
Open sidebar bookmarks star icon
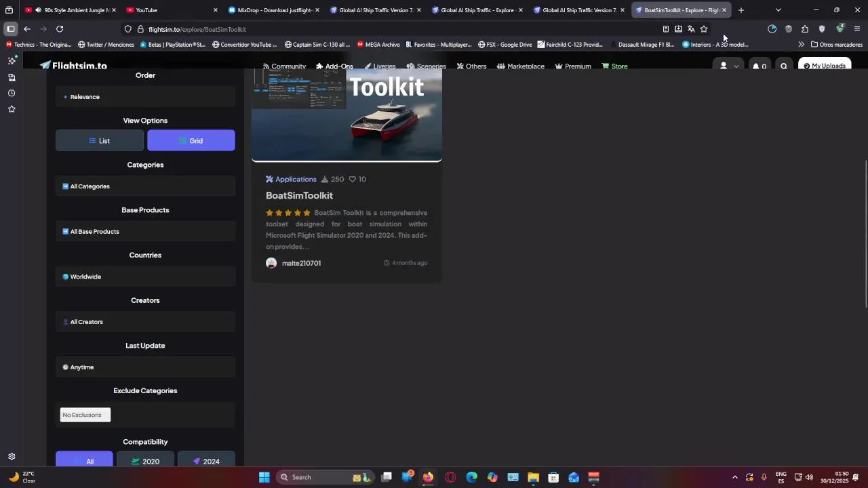tap(12, 109)
